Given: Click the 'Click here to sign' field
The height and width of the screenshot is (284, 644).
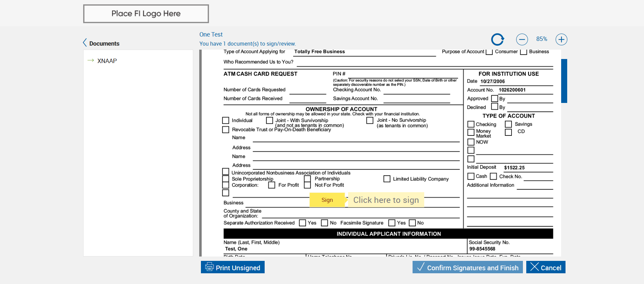Looking at the screenshot, I should pos(386,200).
